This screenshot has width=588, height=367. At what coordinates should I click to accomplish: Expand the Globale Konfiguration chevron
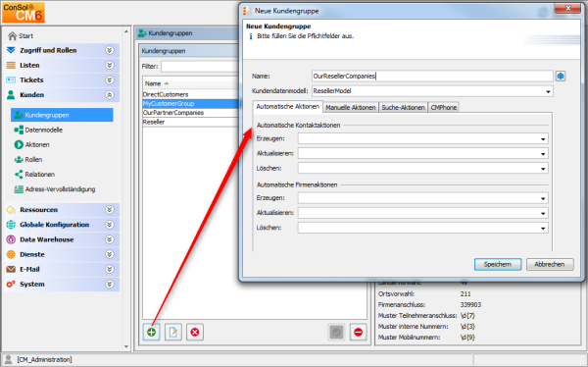point(110,225)
